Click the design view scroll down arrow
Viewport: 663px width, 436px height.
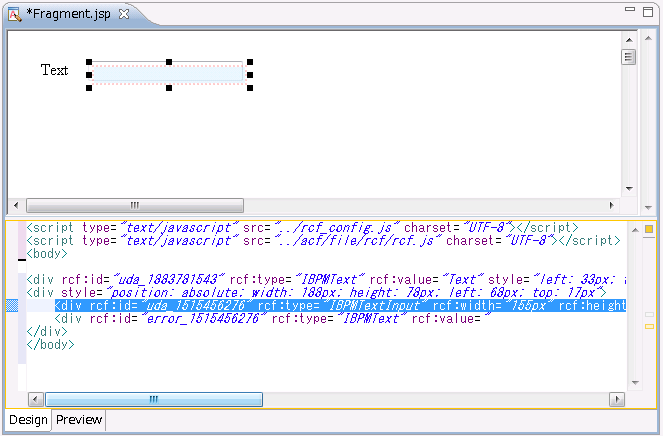pyautogui.click(x=629, y=189)
